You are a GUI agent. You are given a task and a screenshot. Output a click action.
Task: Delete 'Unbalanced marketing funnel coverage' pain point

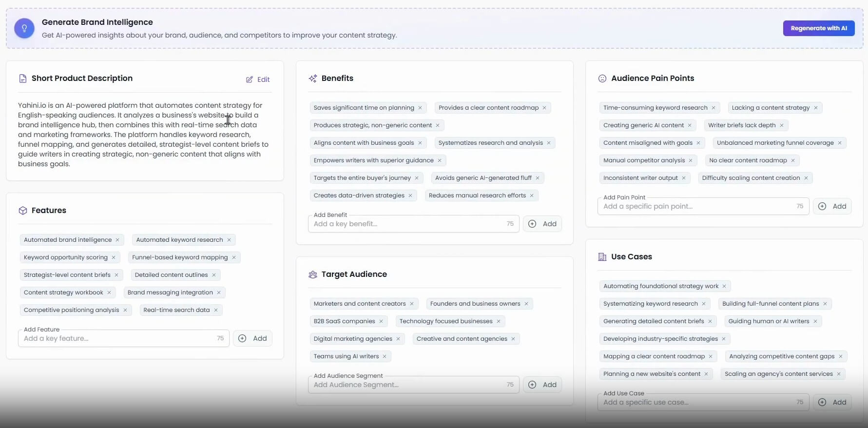point(840,143)
